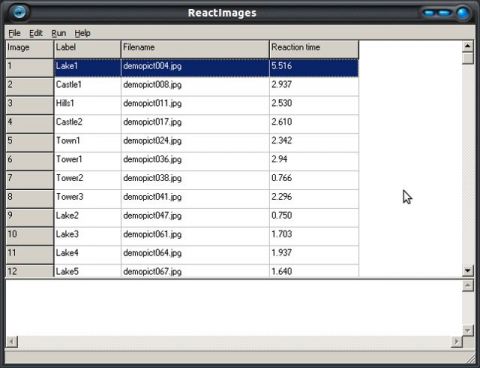The height and width of the screenshot is (368, 480).
Task: Open the File menu
Action: [14, 33]
